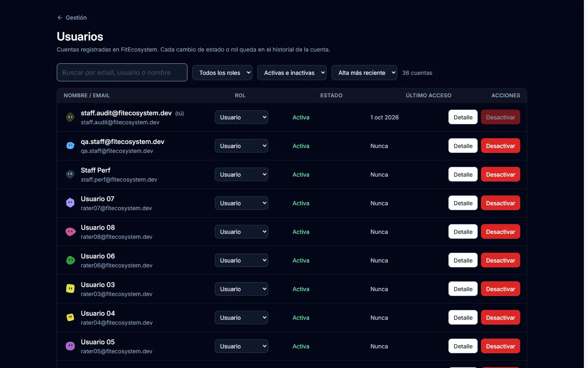Click the 'NOMBRE / EMAIL' column header
Image resolution: width=588 pixels, height=368 pixels.
click(x=87, y=95)
